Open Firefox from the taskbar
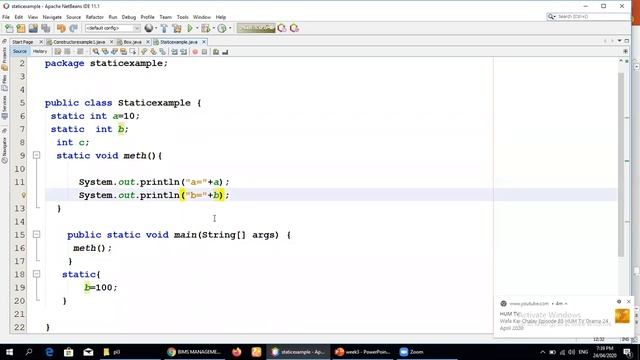640x360 pixels. 236,352
